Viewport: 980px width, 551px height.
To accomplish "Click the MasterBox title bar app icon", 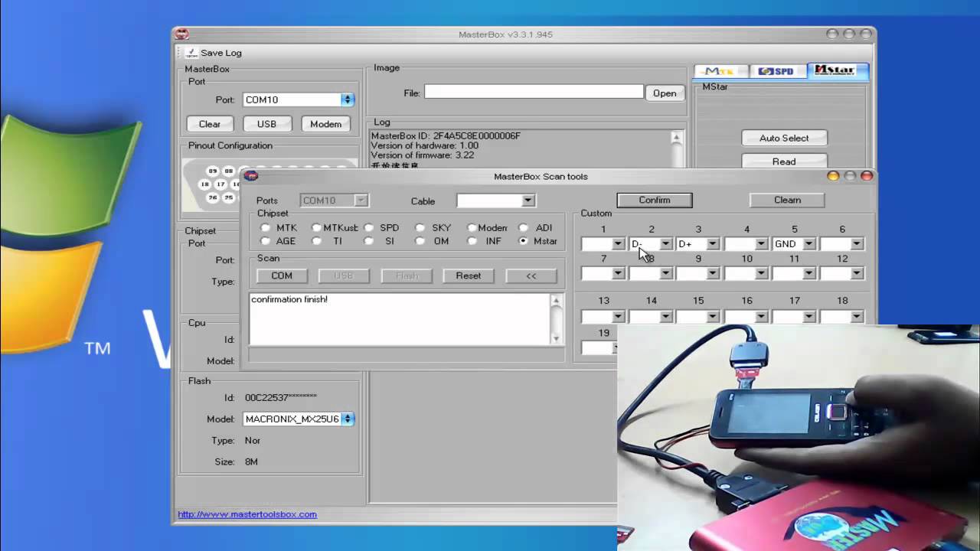I will pos(181,34).
